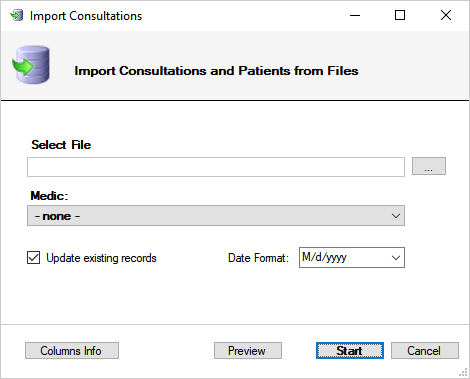Cancel the import dialog

[x=425, y=351]
